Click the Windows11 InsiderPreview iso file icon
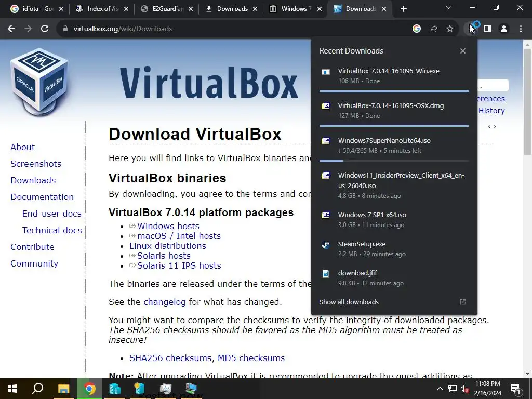 coord(326,176)
